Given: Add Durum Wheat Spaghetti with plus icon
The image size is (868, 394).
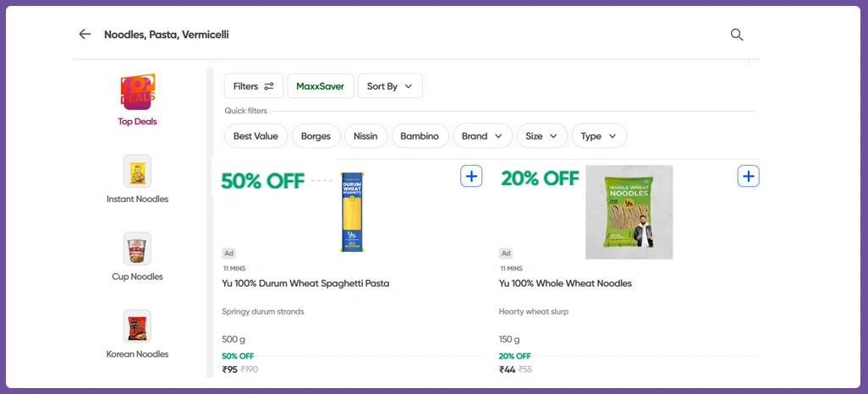Looking at the screenshot, I should pos(471,176).
